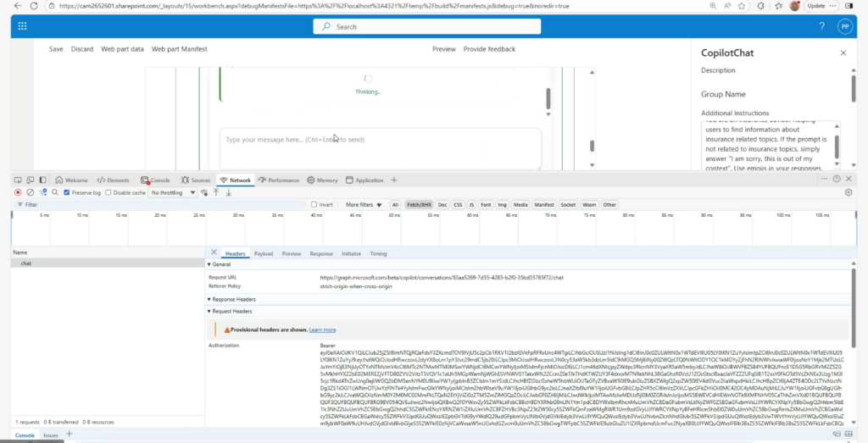868x443 pixels.
Task: Switch to the Payload tab
Action: [x=264, y=253]
